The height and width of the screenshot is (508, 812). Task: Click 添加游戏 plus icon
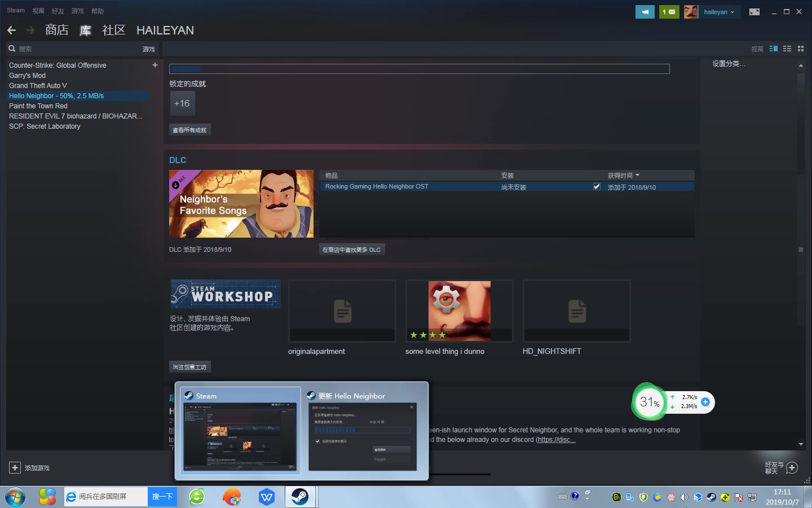(15, 468)
